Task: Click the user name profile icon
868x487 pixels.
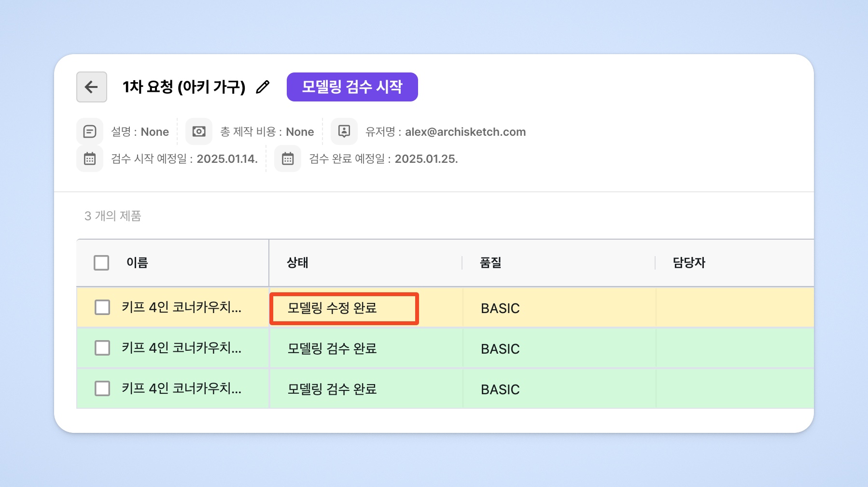Action: 344,131
